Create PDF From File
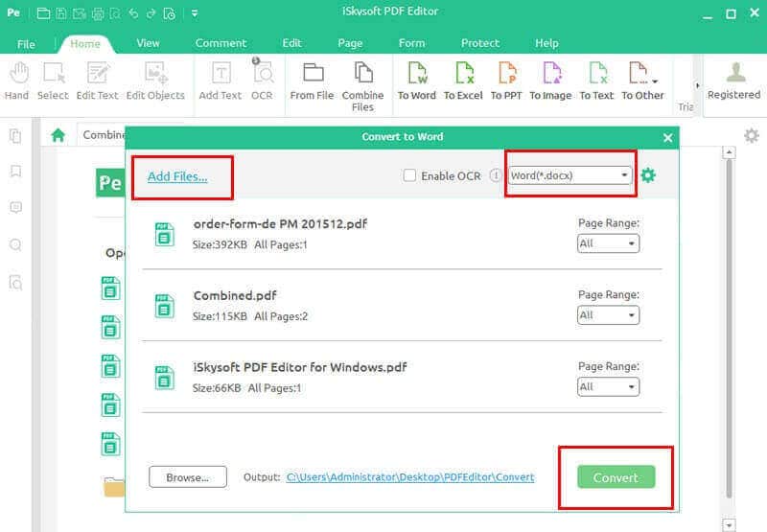This screenshot has width=767, height=532. tap(313, 81)
